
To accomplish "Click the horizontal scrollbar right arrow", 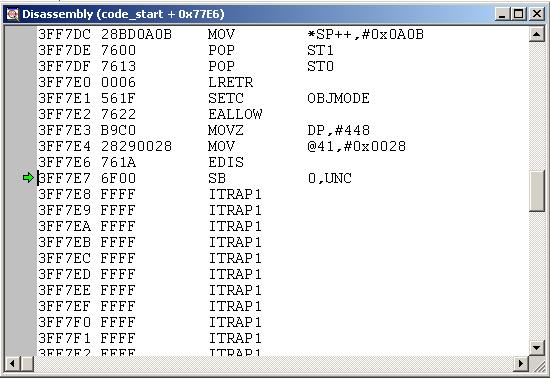I will (x=521, y=364).
